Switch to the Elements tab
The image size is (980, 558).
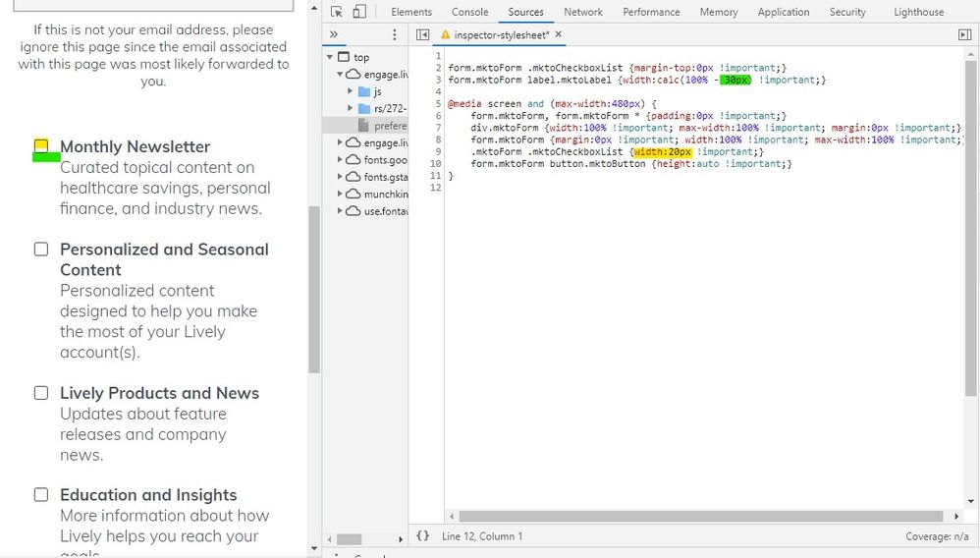(410, 12)
